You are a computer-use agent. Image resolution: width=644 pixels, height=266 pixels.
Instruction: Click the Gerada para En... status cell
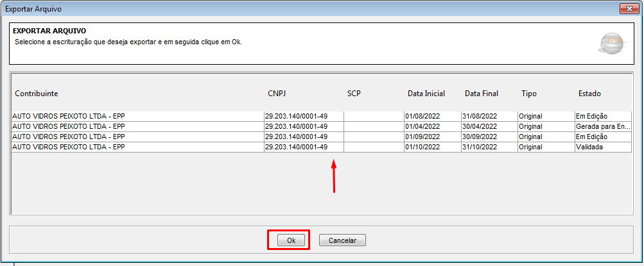coord(603,126)
